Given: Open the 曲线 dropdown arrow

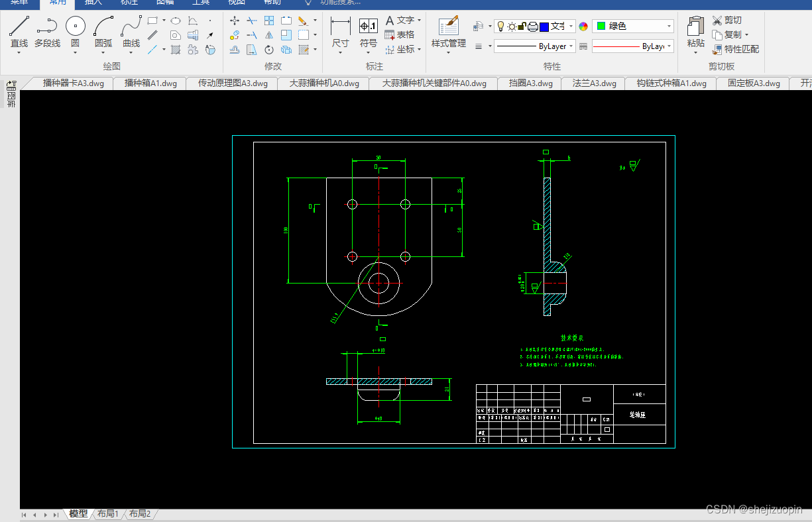Looking at the screenshot, I should point(131,52).
